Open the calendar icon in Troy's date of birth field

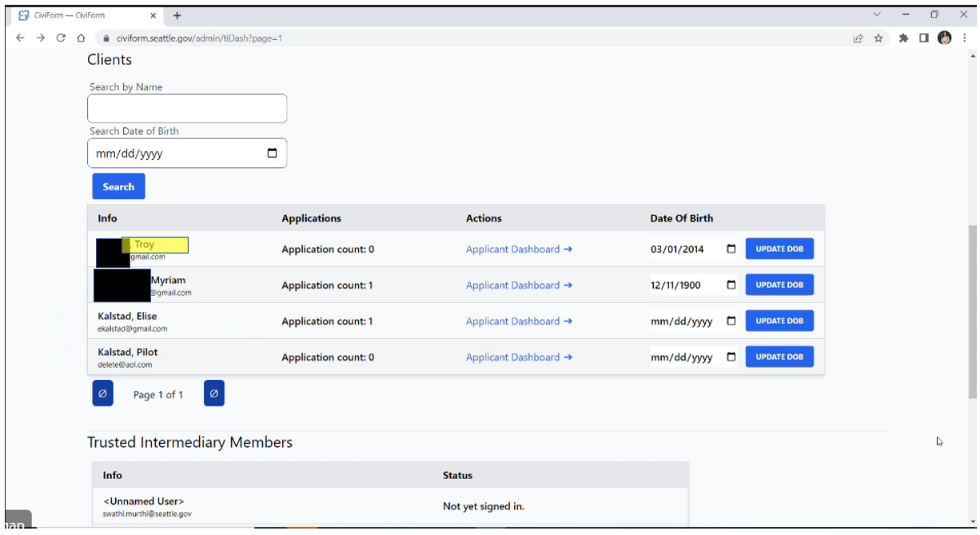(x=729, y=249)
